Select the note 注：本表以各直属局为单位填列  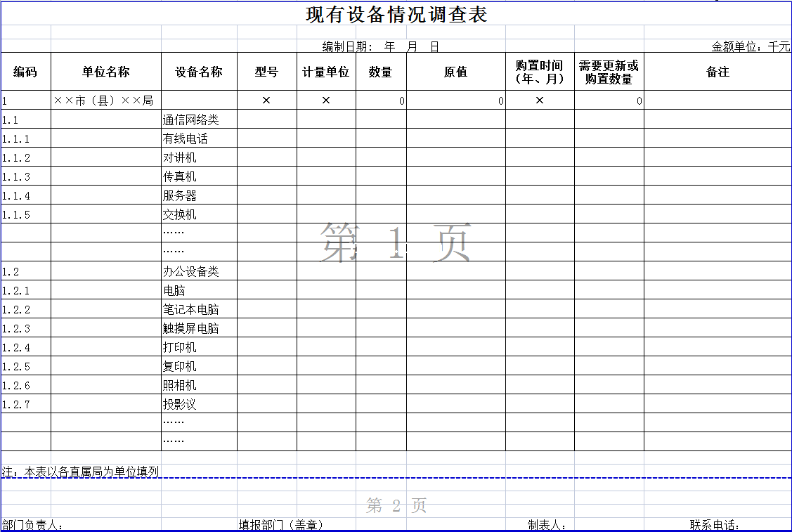pyautogui.click(x=81, y=472)
